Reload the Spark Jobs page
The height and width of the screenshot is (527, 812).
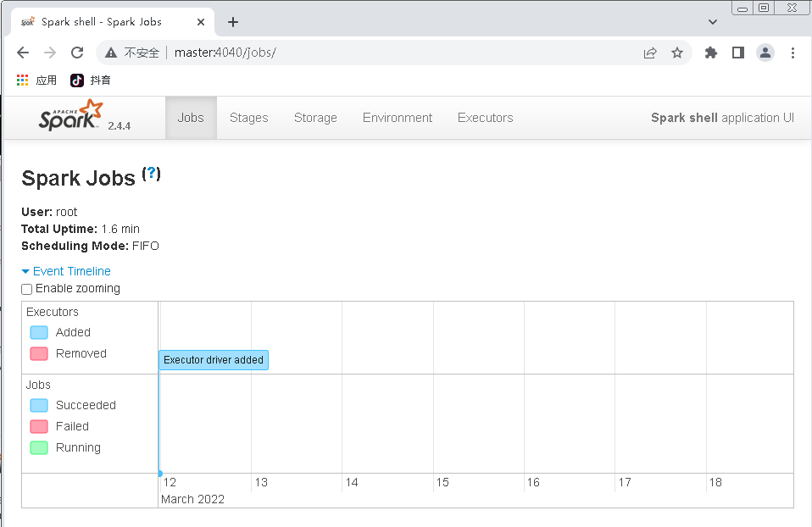point(77,53)
